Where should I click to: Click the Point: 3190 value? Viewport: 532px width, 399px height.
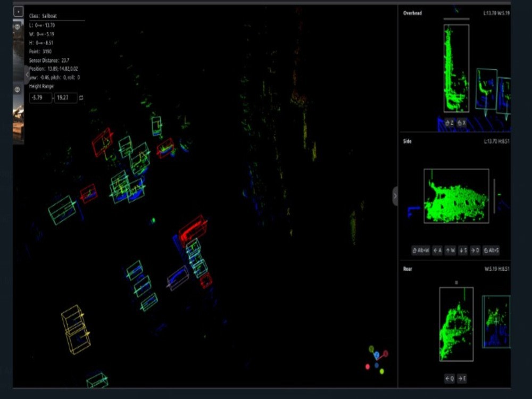[40, 51]
